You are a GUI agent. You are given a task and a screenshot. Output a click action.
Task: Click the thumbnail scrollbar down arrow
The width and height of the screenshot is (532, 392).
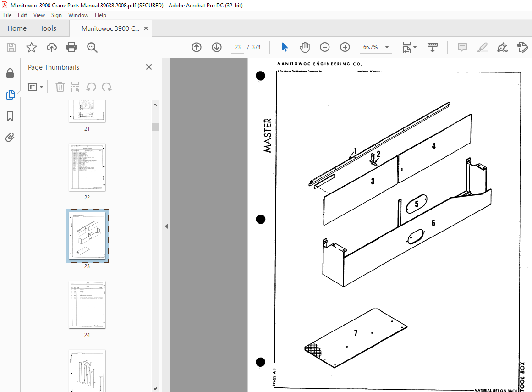click(155, 389)
